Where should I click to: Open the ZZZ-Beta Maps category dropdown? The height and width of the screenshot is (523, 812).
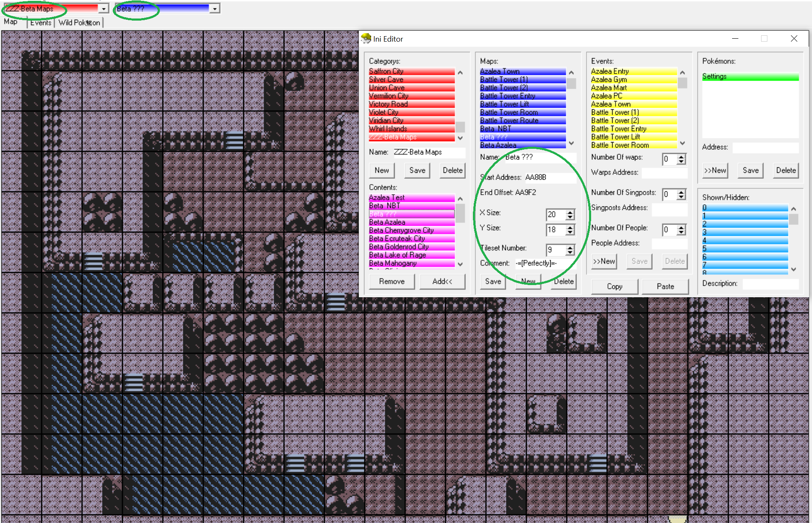(103, 8)
